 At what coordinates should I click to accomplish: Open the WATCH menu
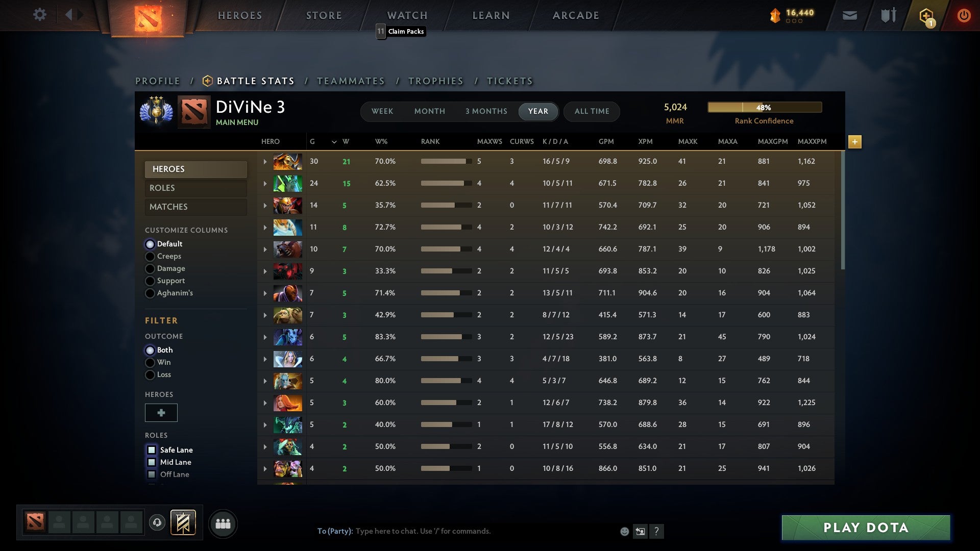(x=407, y=15)
